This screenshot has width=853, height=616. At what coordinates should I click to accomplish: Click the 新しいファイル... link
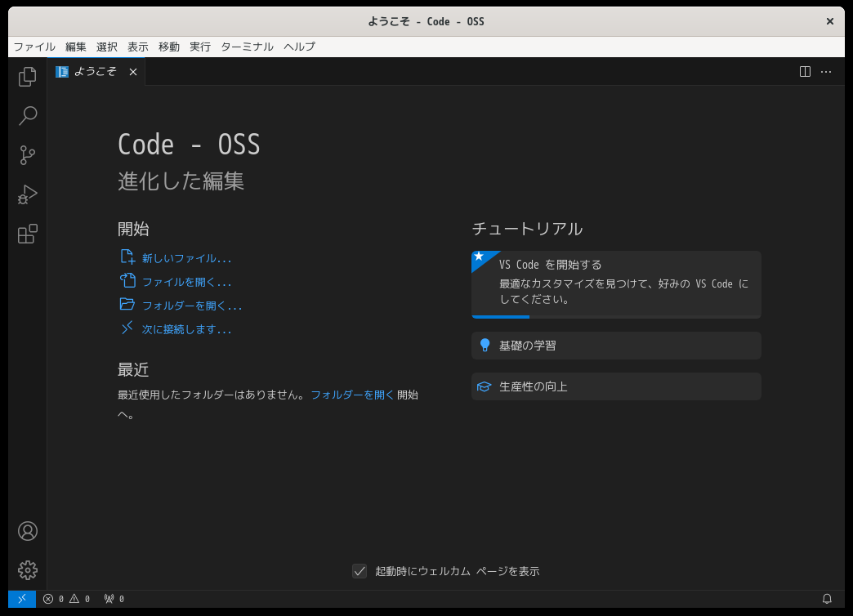[x=186, y=258]
